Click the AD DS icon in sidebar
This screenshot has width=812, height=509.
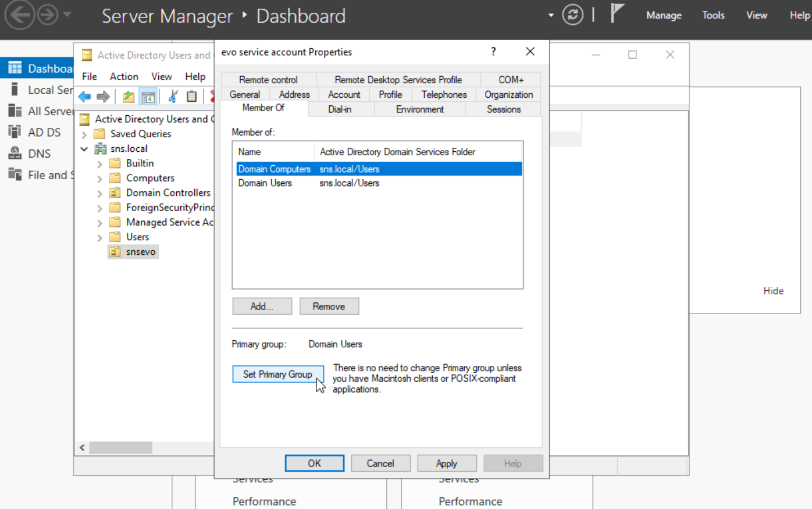[x=15, y=132]
